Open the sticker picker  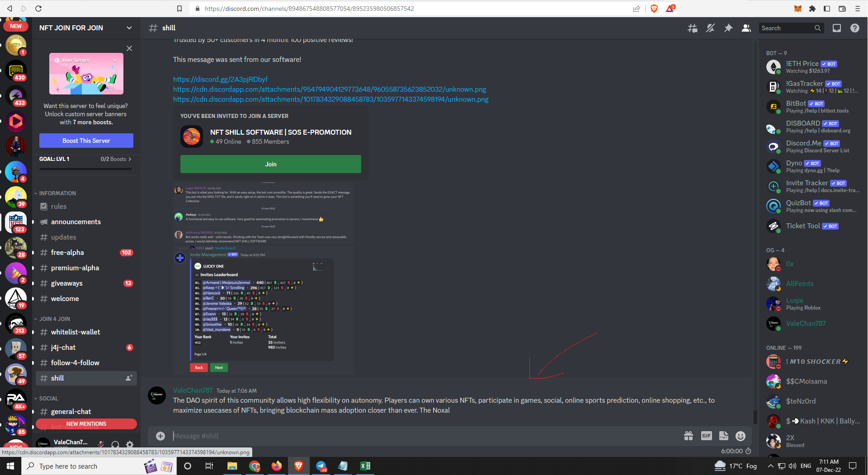(723, 436)
